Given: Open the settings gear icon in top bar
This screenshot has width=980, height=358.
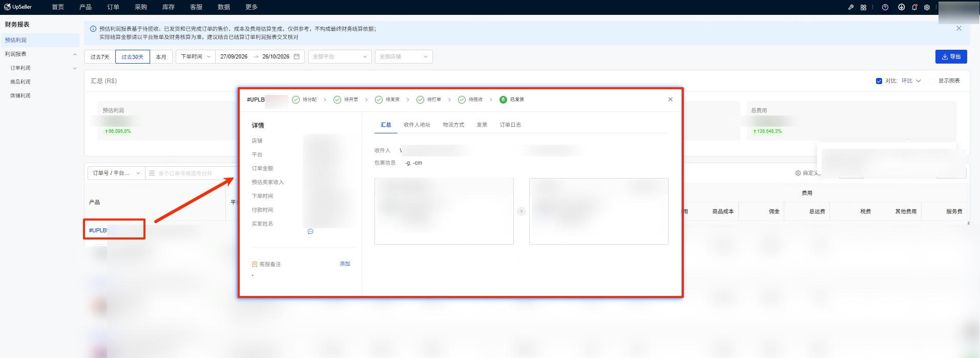Looking at the screenshot, I should 927,7.
